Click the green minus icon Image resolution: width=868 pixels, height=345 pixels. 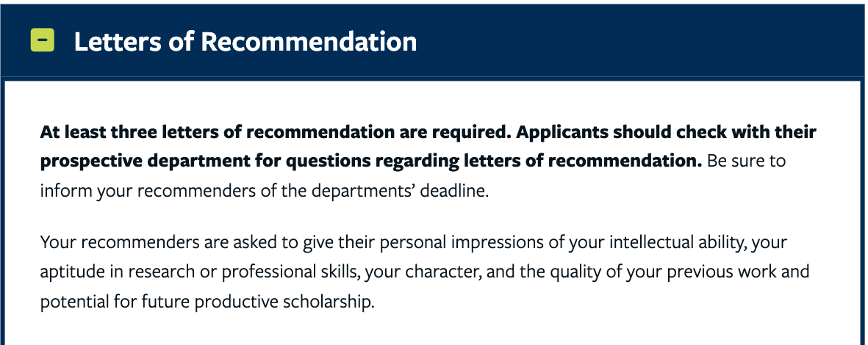(43, 40)
